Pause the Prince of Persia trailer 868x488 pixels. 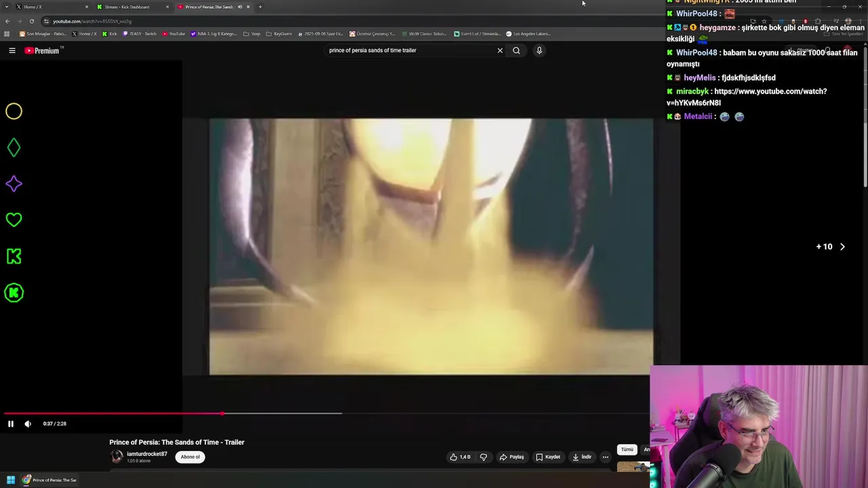[10, 424]
